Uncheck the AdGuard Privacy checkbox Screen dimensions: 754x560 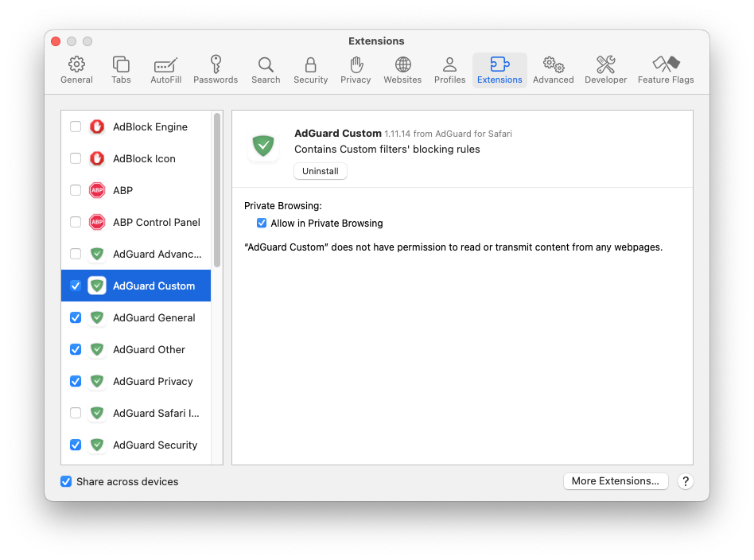pos(76,381)
